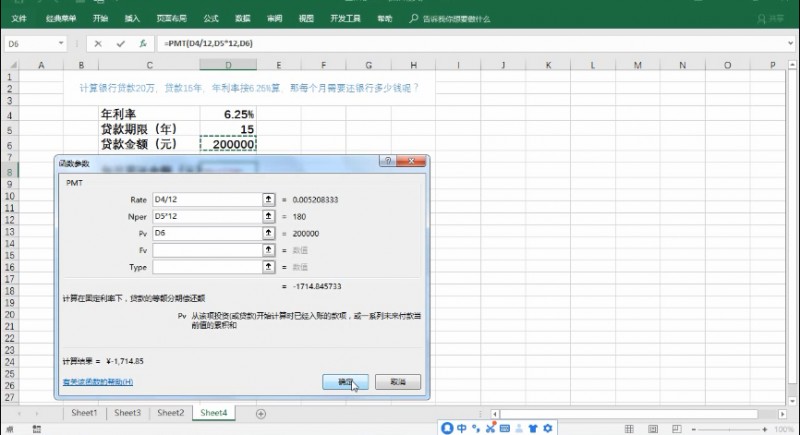Open the View ribbon tab

[x=306, y=18]
